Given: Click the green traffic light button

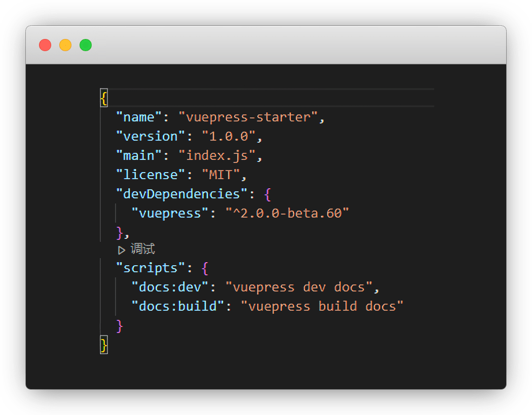Looking at the screenshot, I should (85, 45).
